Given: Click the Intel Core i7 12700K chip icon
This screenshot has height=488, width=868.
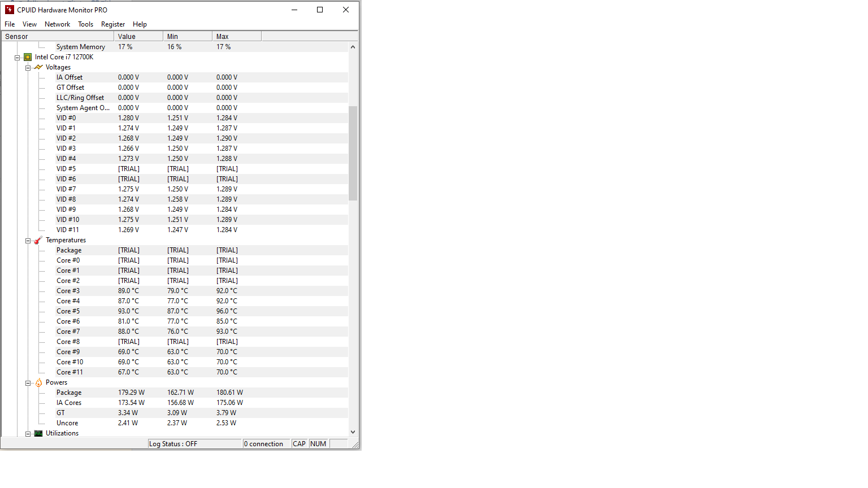Looking at the screenshot, I should click(x=28, y=57).
